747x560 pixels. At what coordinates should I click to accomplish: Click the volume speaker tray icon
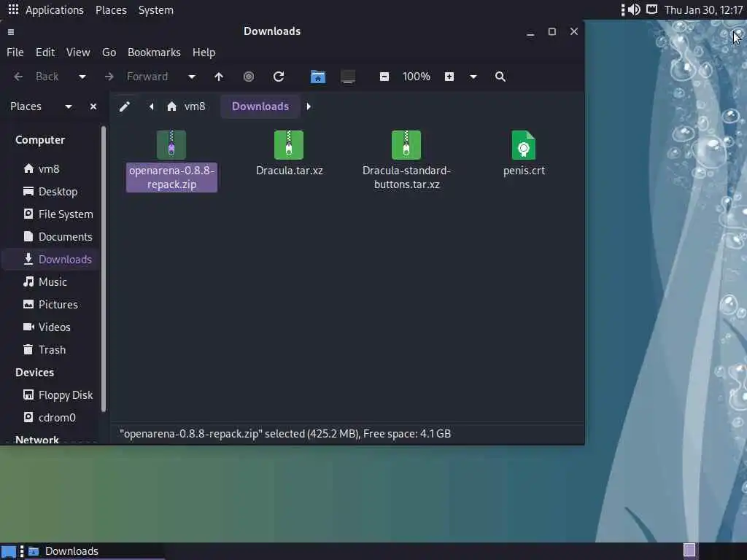click(634, 9)
